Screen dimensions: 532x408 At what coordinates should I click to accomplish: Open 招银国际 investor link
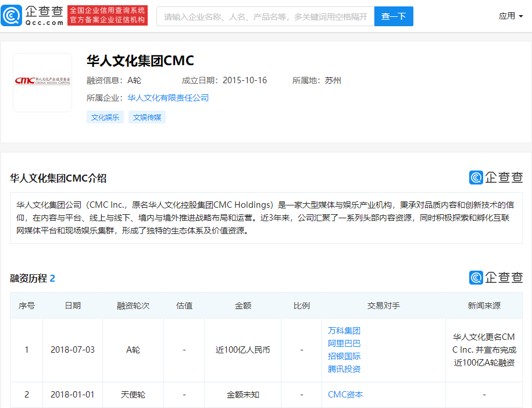pyautogui.click(x=344, y=356)
